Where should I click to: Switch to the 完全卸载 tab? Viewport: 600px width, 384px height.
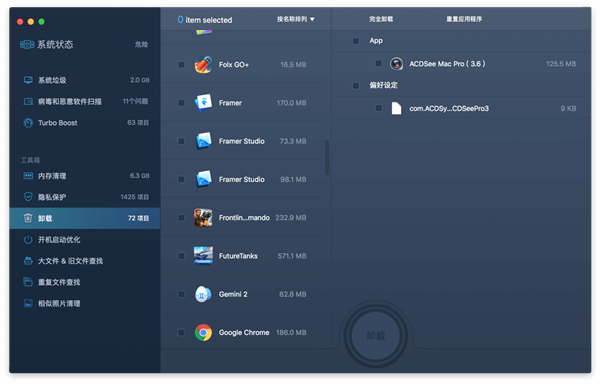[x=381, y=19]
